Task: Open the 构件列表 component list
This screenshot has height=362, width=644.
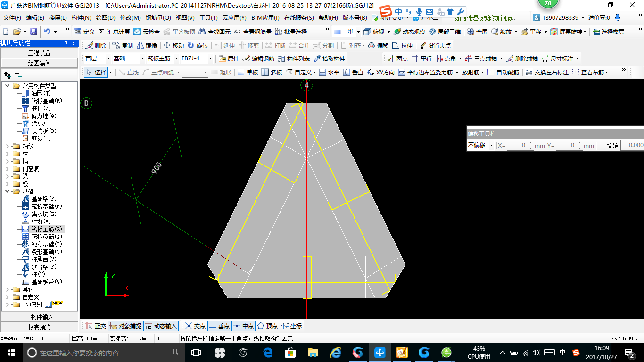Action: [294, 58]
